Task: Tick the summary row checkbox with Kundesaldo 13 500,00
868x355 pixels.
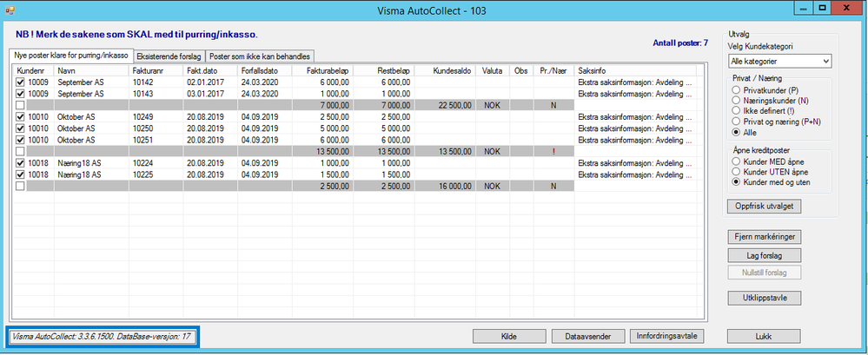Action: click(20, 152)
